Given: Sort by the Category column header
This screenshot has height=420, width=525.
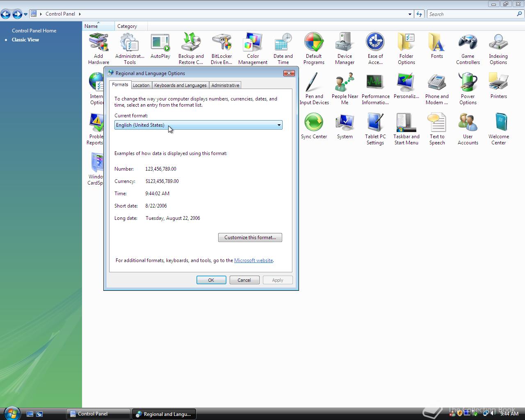Looking at the screenshot, I should (x=131, y=26).
